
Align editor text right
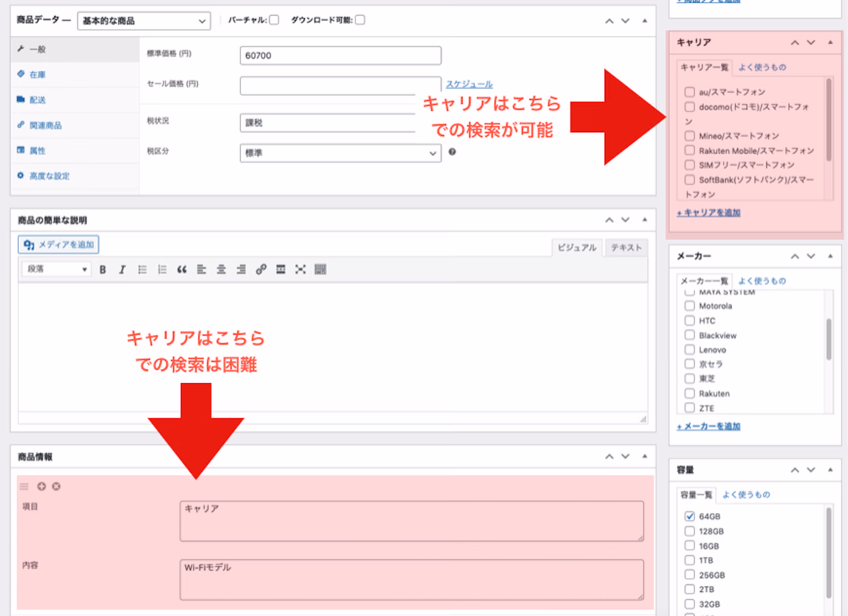coord(241,269)
